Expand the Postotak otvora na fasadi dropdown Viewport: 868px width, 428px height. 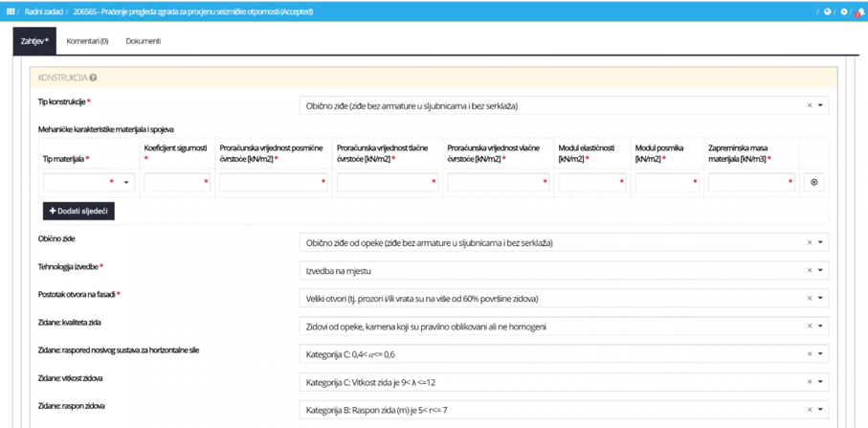[820, 298]
